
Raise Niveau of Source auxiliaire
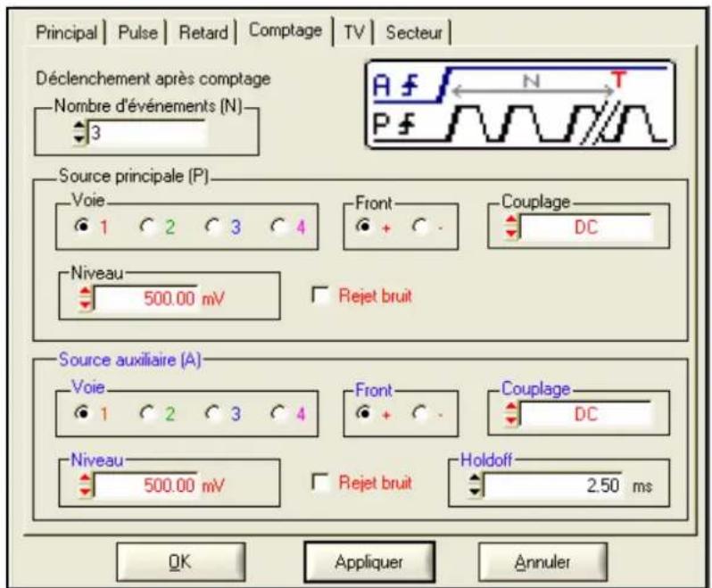[x=85, y=479]
